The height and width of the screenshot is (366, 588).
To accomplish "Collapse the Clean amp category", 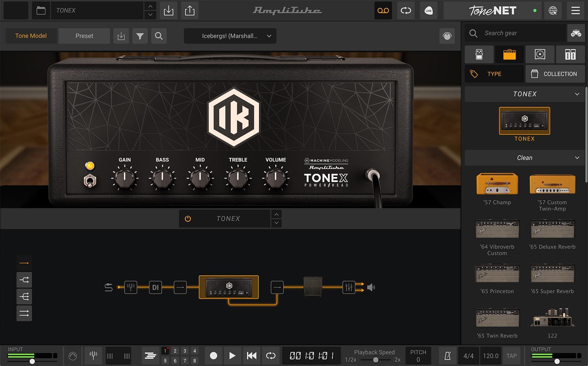I will pos(577,158).
